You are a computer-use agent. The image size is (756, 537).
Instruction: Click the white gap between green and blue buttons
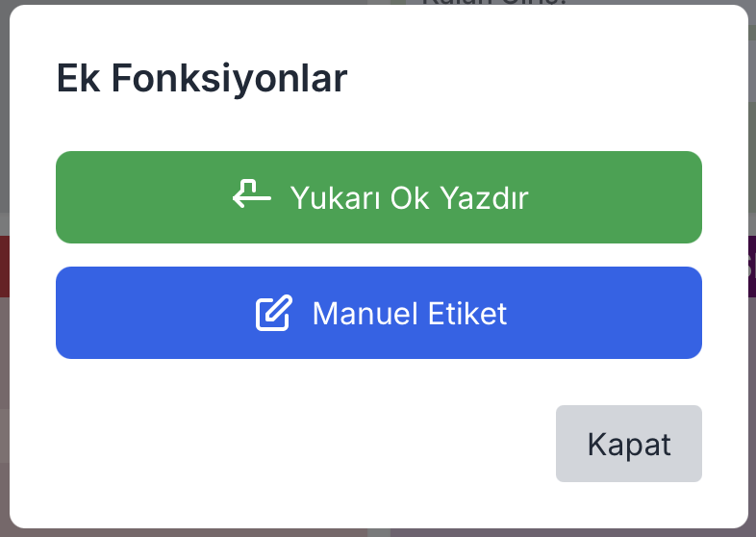tap(379, 255)
